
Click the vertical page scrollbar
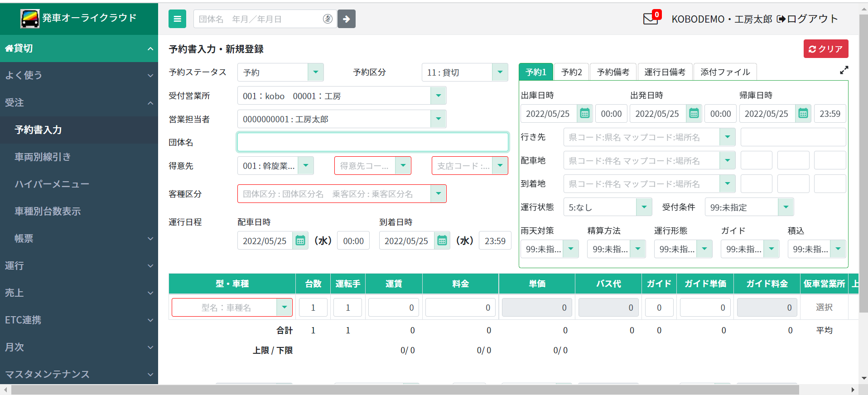coord(863,163)
